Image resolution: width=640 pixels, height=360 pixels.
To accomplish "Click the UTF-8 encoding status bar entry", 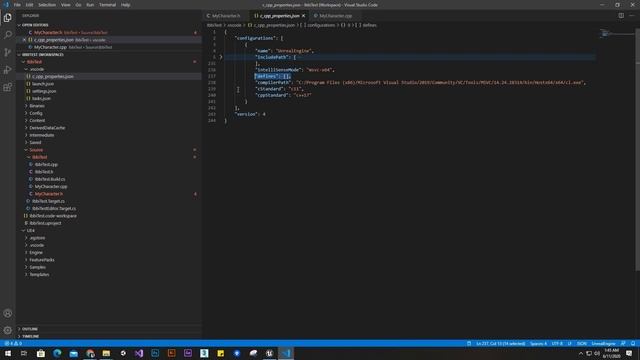I will click(557, 343).
